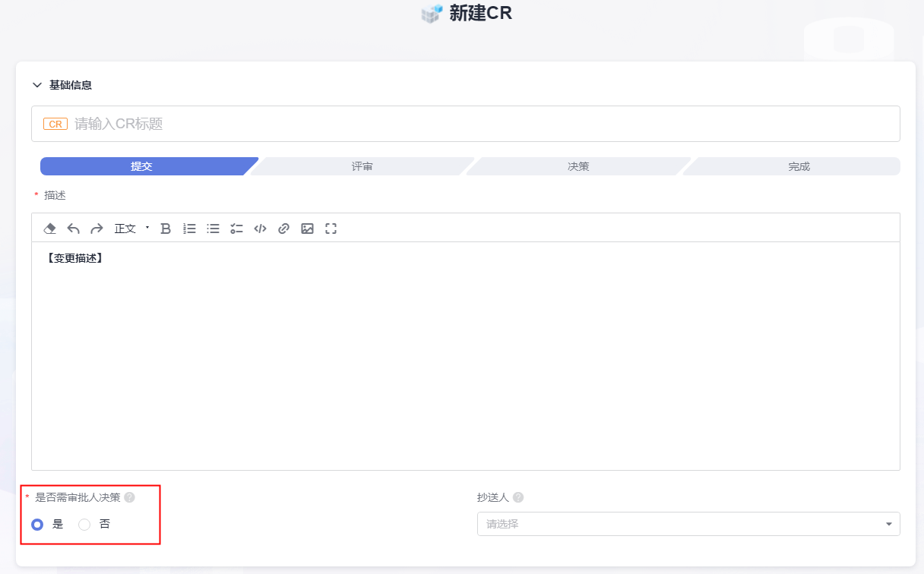Viewport: 924px width, 574px height.
Task: Expand the editor to fullscreen
Action: [331, 229]
